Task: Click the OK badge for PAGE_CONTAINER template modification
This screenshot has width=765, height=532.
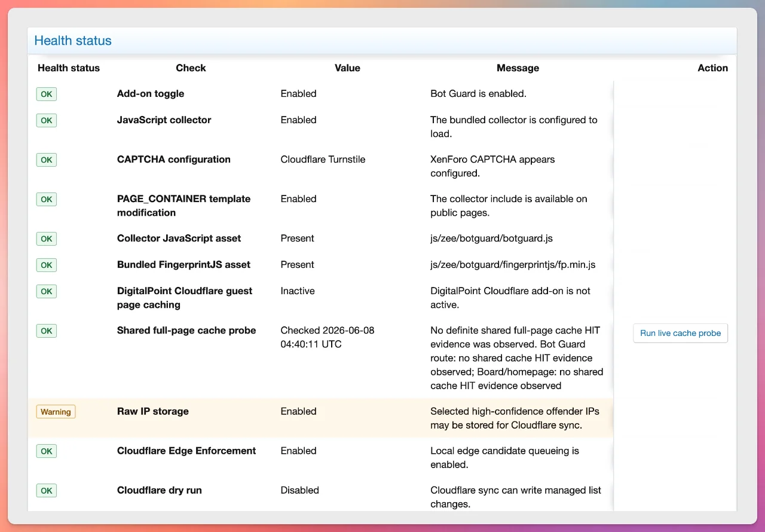Action: [x=47, y=199]
